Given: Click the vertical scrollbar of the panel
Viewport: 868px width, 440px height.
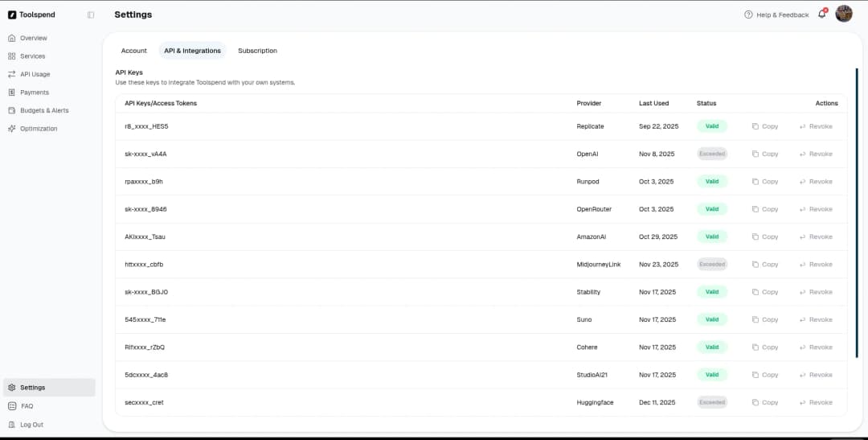Looking at the screenshot, I should 857,213.
